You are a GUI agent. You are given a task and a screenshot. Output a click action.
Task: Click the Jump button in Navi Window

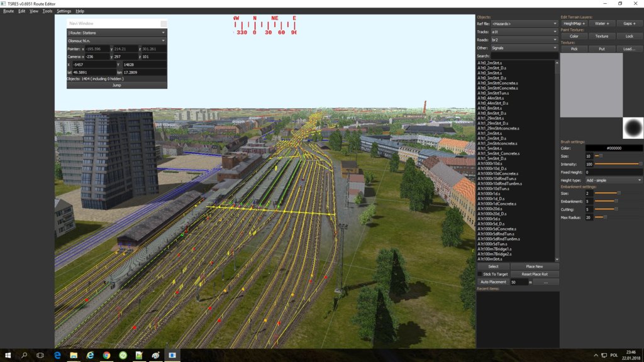(116, 85)
